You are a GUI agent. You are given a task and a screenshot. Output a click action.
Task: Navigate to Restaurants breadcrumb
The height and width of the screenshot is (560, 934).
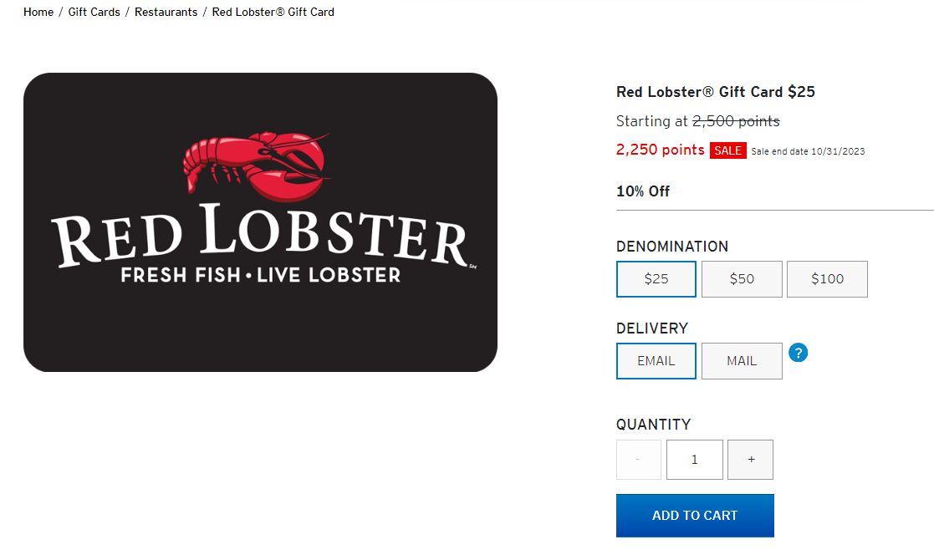pos(166,13)
